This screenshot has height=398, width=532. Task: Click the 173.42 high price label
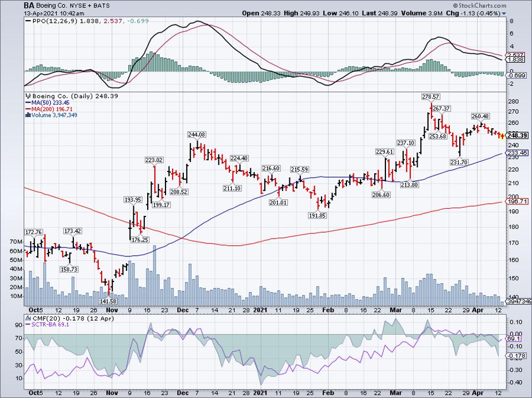pos(73,231)
